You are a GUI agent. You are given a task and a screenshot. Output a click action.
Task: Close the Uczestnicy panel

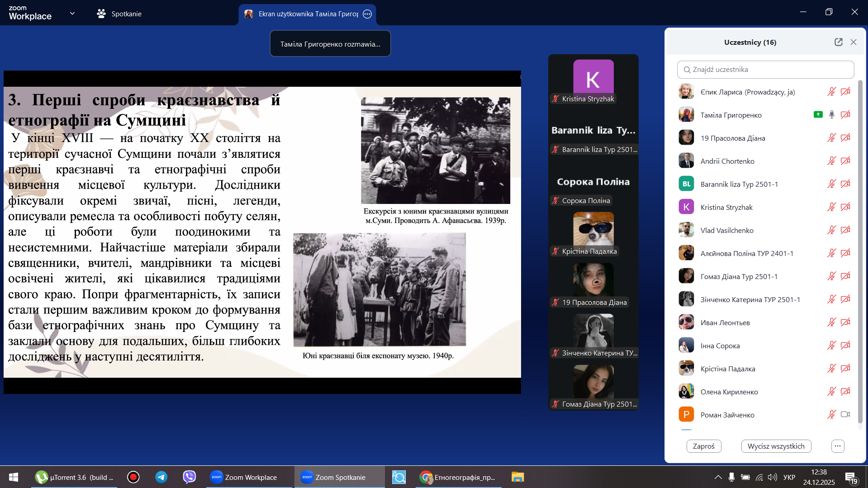(854, 42)
